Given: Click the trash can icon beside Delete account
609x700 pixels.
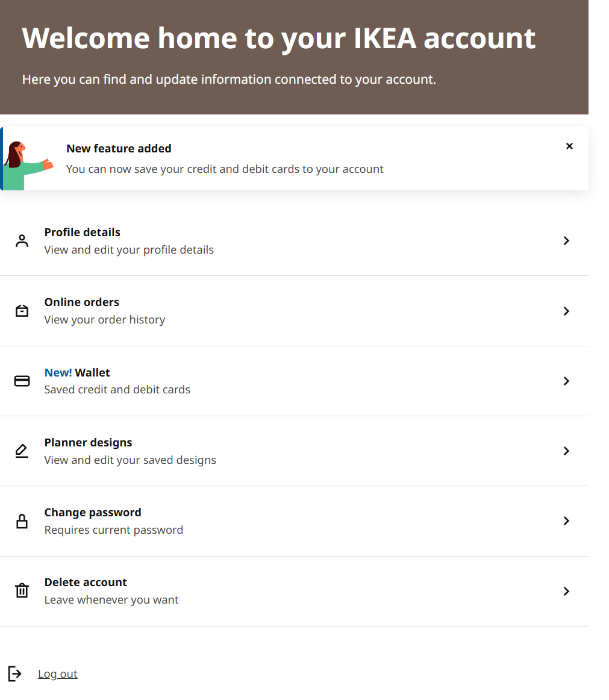Looking at the screenshot, I should click(22, 590).
